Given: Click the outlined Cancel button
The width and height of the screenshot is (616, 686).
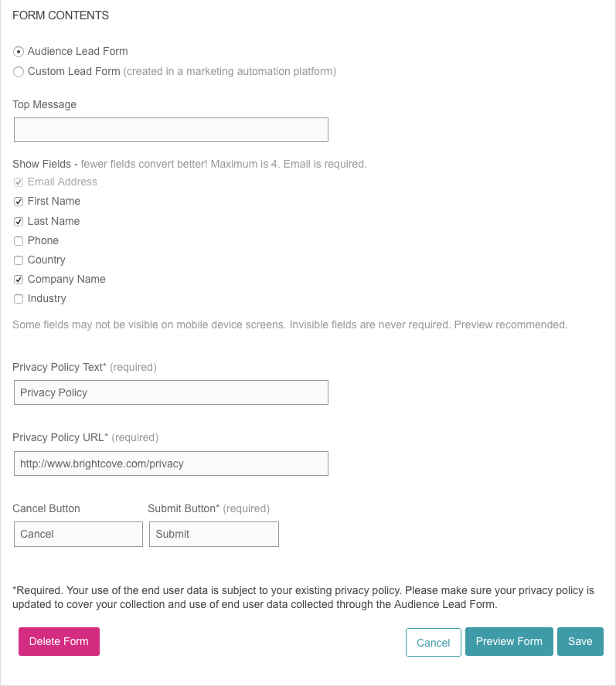Looking at the screenshot, I should coord(433,643).
